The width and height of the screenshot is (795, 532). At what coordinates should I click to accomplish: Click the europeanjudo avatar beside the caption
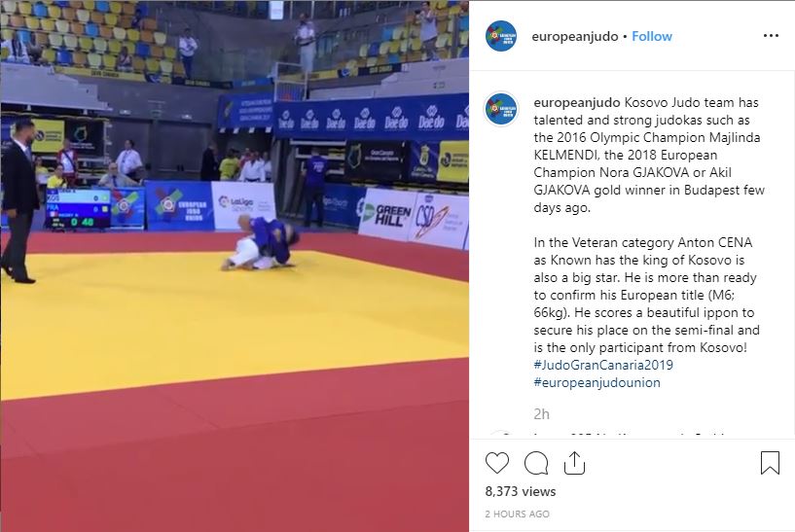coord(501,108)
